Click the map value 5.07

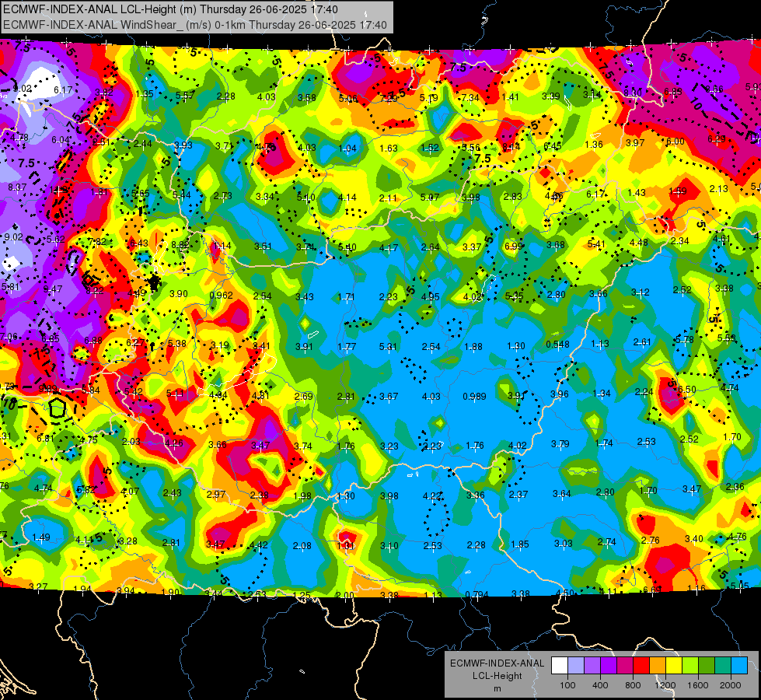coord(430,197)
